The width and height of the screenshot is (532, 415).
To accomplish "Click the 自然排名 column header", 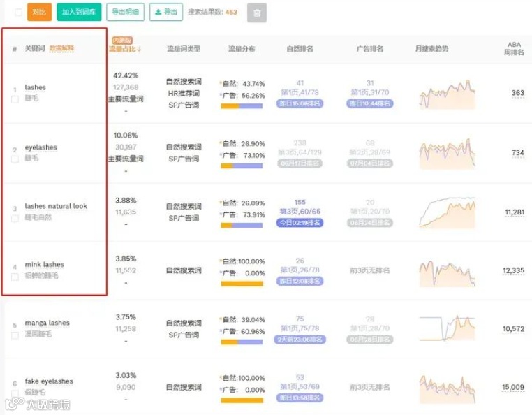I will 300,49.
